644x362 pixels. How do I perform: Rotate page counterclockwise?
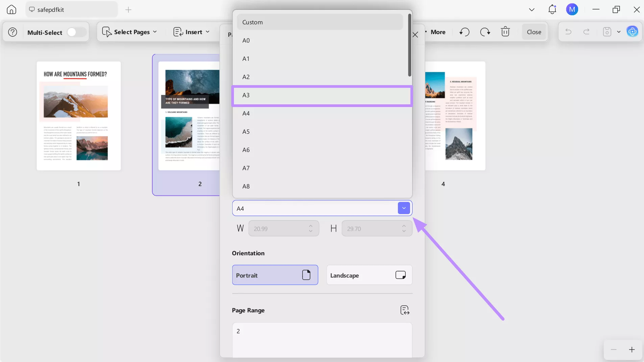point(464,32)
